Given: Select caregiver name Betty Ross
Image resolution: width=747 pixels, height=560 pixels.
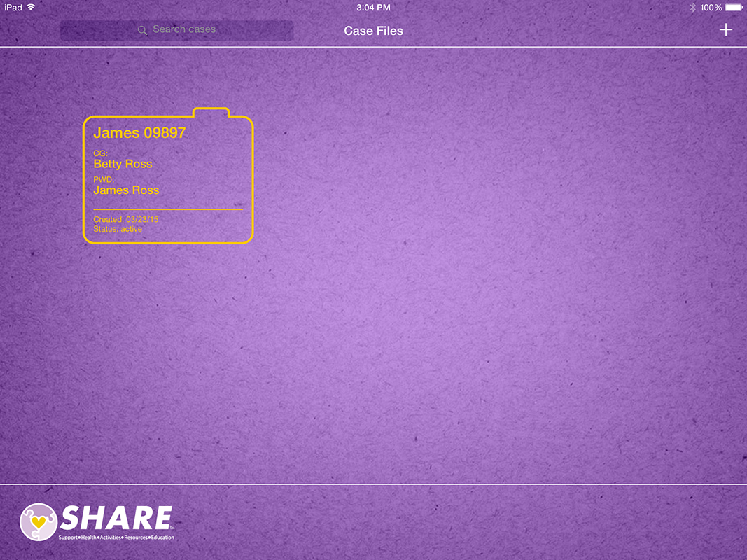Looking at the screenshot, I should pyautogui.click(x=123, y=164).
